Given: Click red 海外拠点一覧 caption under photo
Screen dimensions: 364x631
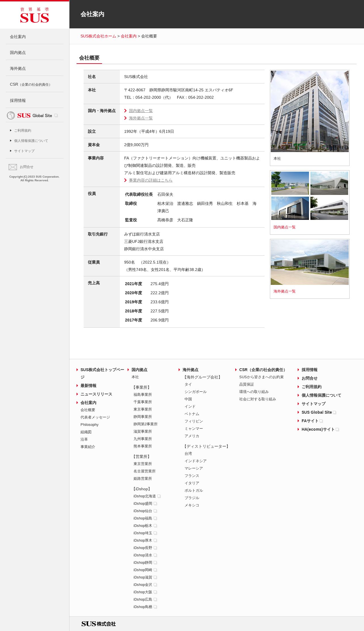Looking at the screenshot, I should (285, 291).
